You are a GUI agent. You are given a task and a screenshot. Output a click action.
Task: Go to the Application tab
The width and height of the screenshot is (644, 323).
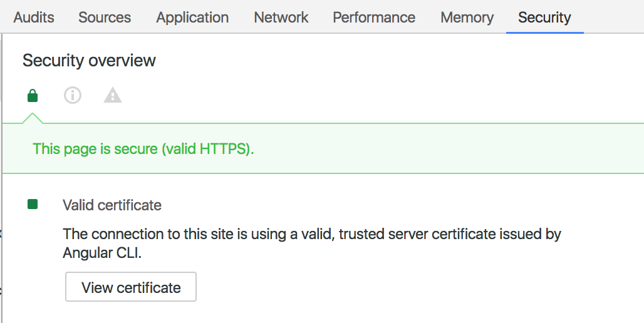click(x=192, y=18)
